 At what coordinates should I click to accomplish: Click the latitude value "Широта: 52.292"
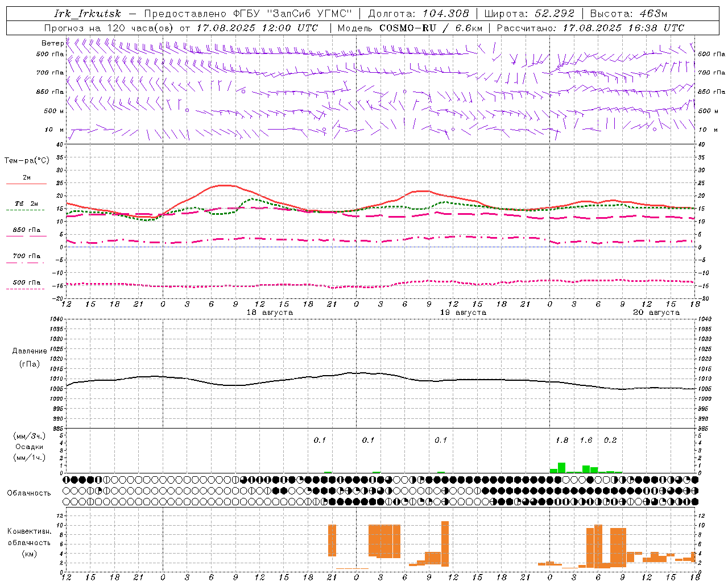click(x=530, y=14)
